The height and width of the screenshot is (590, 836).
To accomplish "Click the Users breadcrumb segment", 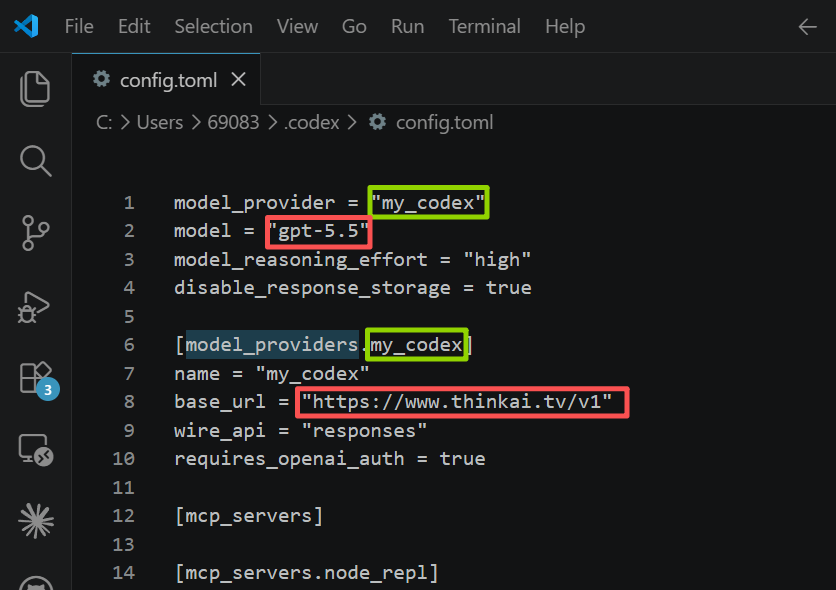I will click(159, 123).
